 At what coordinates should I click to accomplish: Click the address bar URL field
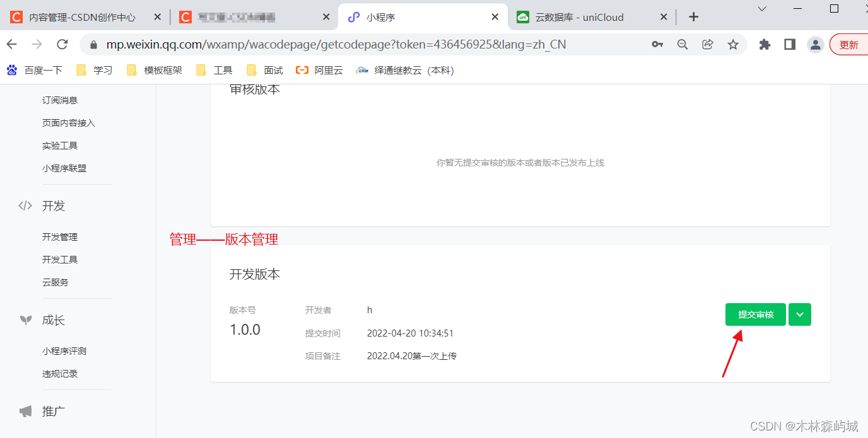point(315,44)
